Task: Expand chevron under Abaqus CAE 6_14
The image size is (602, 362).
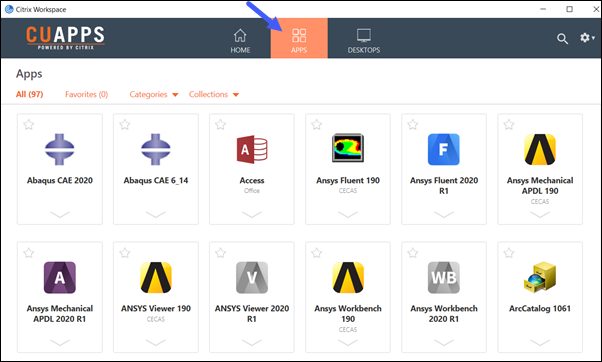Action: tap(155, 214)
